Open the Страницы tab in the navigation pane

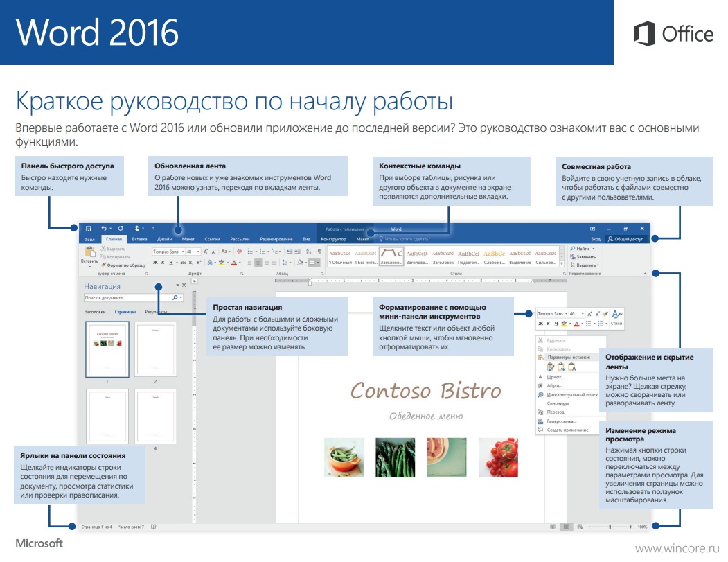tap(125, 312)
